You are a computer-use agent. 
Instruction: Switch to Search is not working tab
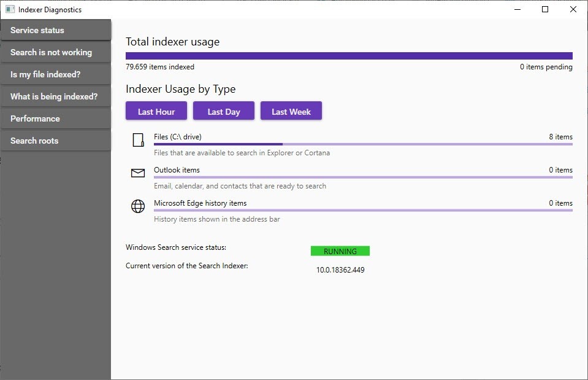(56, 52)
